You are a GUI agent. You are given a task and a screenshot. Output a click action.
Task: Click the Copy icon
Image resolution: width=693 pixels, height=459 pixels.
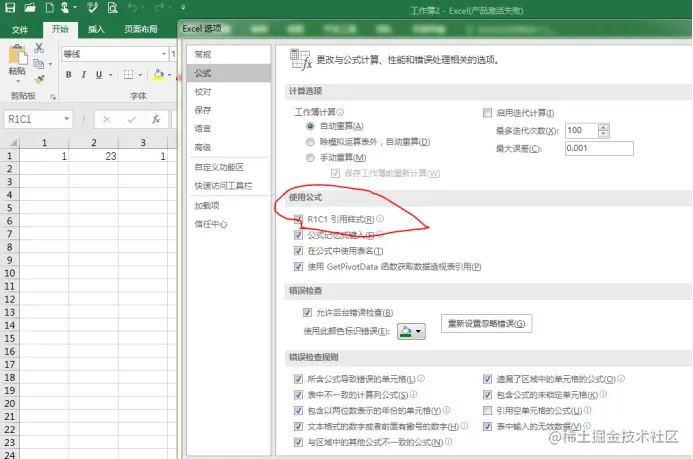(x=39, y=64)
